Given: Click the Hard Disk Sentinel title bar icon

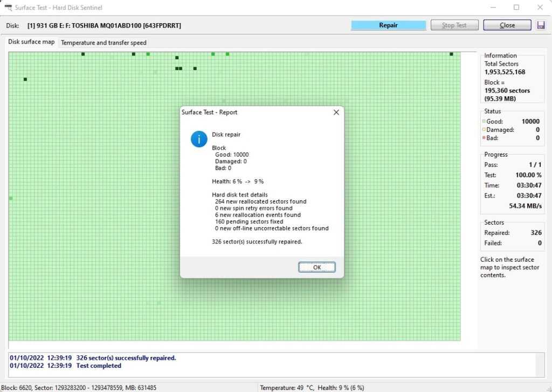Looking at the screenshot, I should [8, 8].
